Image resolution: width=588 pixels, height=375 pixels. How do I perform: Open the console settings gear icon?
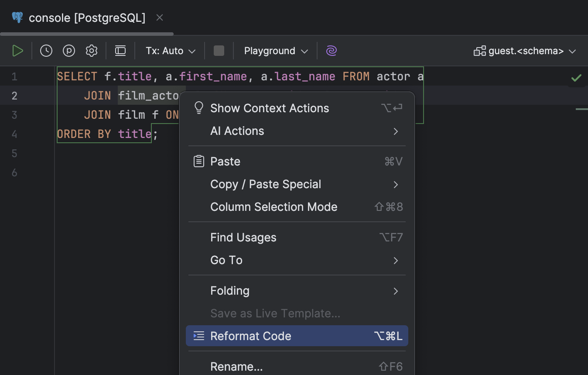pos(91,50)
